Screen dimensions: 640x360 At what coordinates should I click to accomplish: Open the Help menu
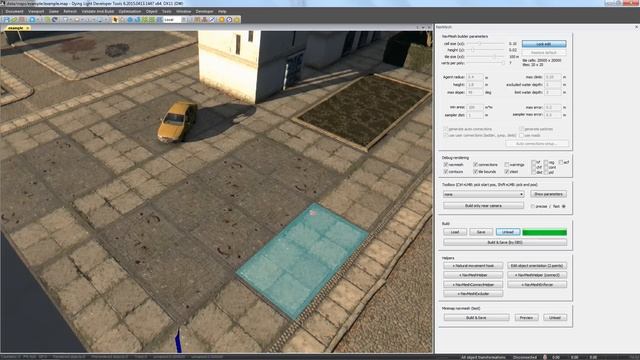[x=222, y=11]
